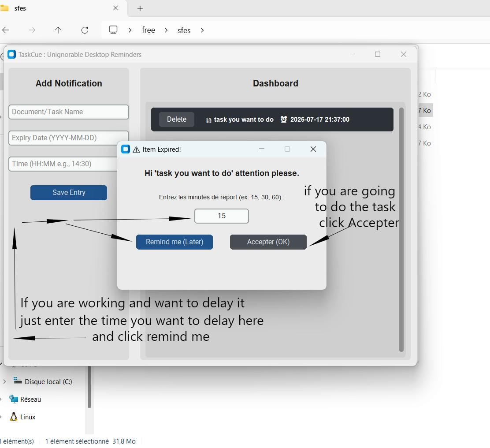490x448 pixels.
Task: Open a new File Explorer tab
Action: (x=140, y=8)
